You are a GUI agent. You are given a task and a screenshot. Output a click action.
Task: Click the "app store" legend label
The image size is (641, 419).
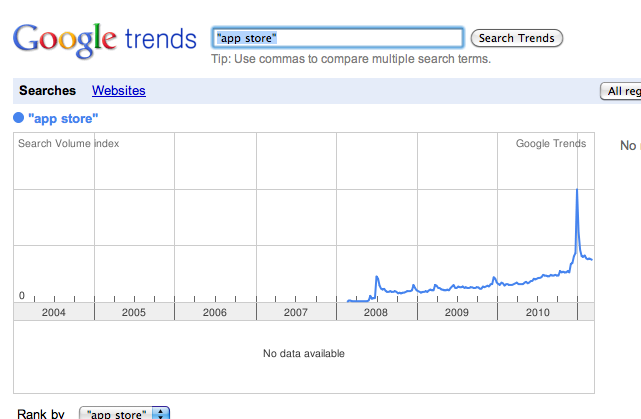[63, 119]
